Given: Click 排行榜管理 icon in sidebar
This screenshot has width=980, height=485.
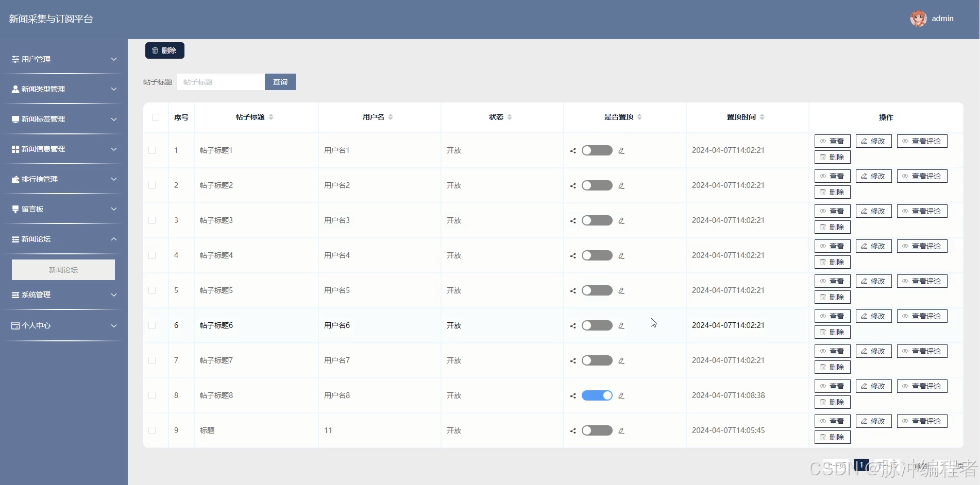Looking at the screenshot, I should click(15, 179).
